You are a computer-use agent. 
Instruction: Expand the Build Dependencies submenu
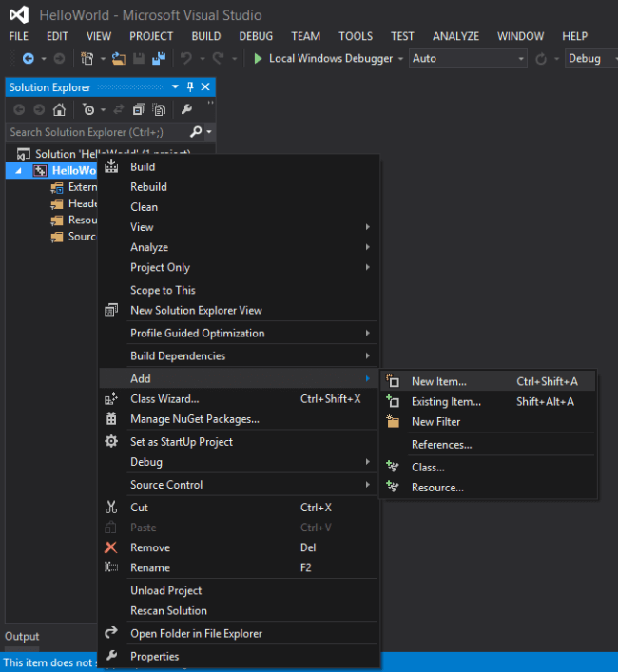click(x=368, y=355)
